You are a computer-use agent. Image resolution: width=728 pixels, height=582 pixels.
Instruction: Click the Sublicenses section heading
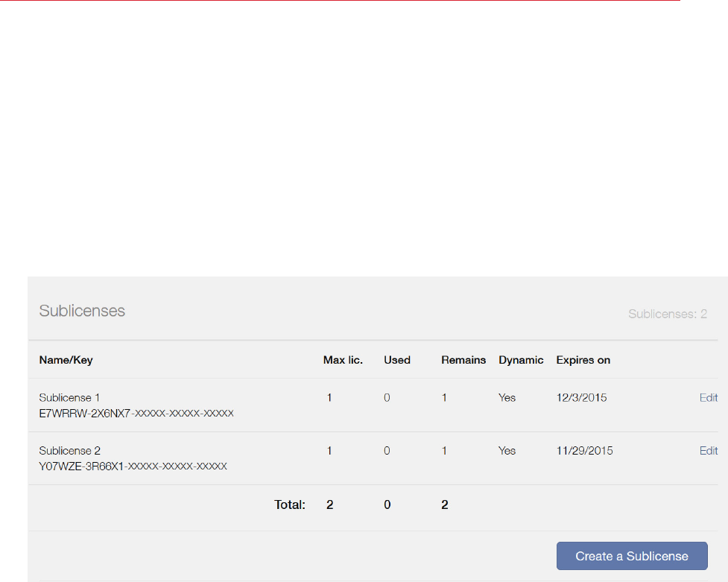coord(82,311)
